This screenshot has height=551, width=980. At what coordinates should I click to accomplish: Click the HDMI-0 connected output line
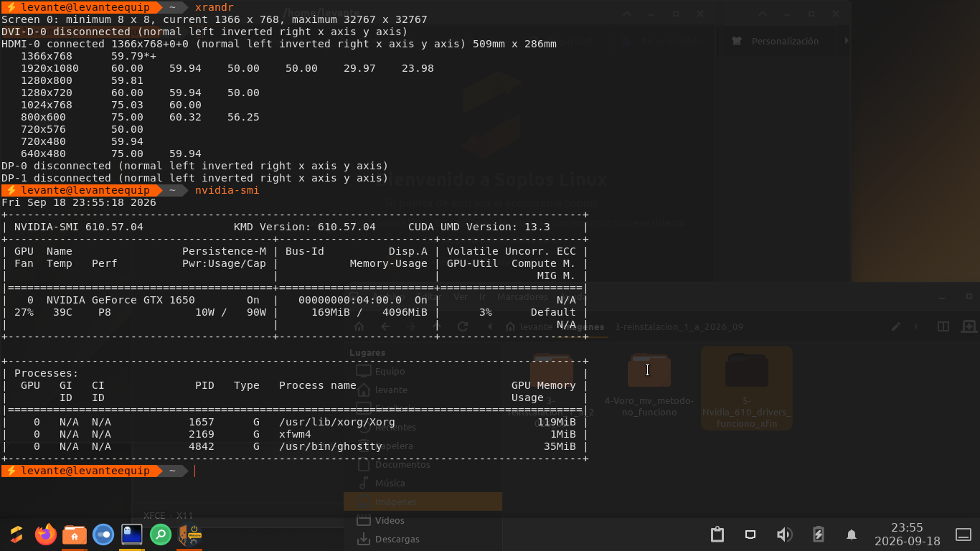click(x=279, y=44)
